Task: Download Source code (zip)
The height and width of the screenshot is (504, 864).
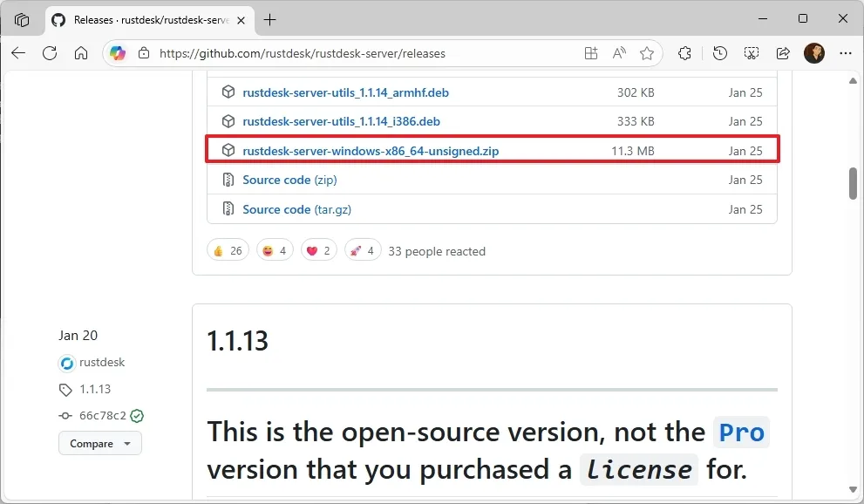Action: point(289,180)
